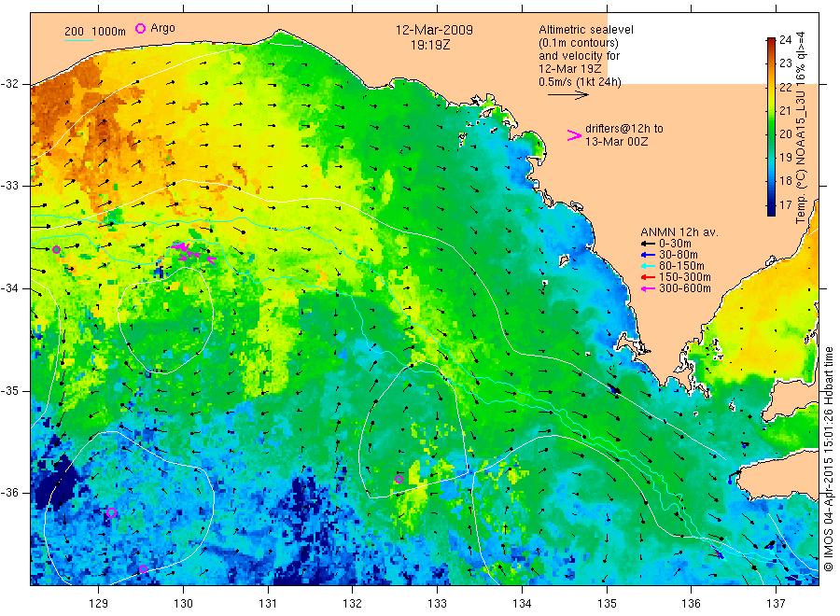Click the red 150-300m legend arrow
The height and width of the screenshot is (616, 840).
point(649,277)
